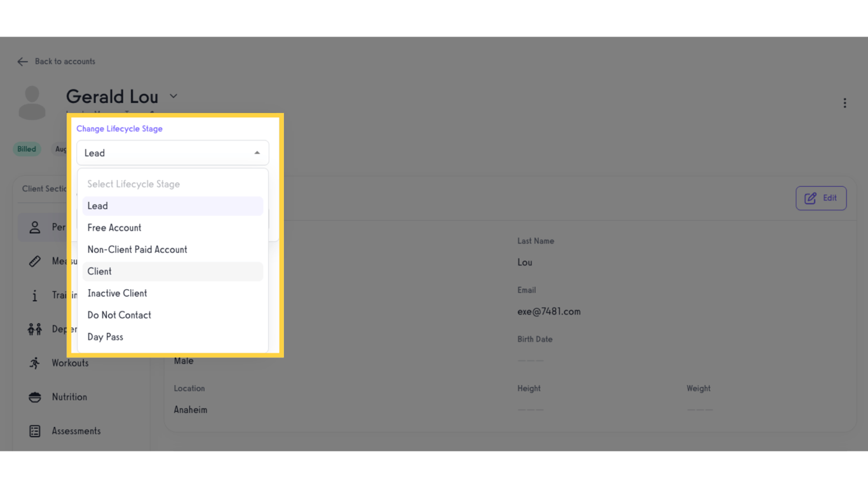Select the Personal section person icon
The width and height of the screenshot is (868, 488).
click(35, 227)
